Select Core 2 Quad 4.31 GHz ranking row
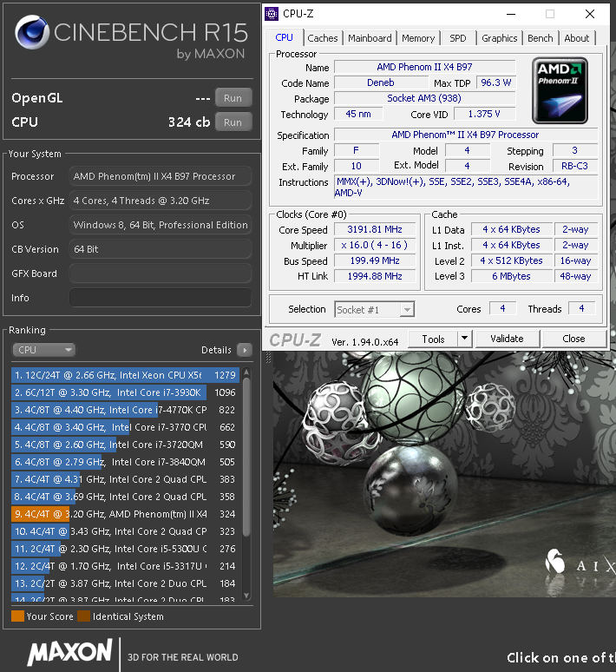Screen dimensions: 616x672 click(125, 479)
